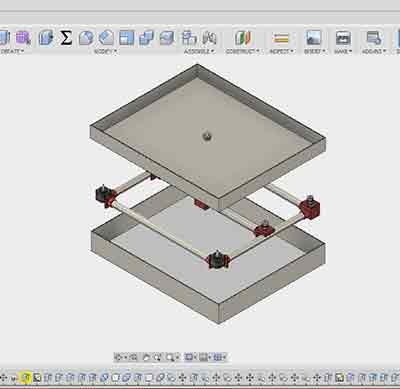Click the Construct plane icon

click(x=243, y=38)
